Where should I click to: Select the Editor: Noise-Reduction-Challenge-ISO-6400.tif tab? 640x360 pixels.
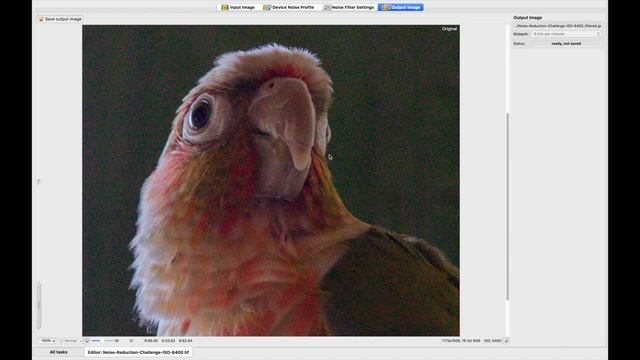tap(138, 352)
